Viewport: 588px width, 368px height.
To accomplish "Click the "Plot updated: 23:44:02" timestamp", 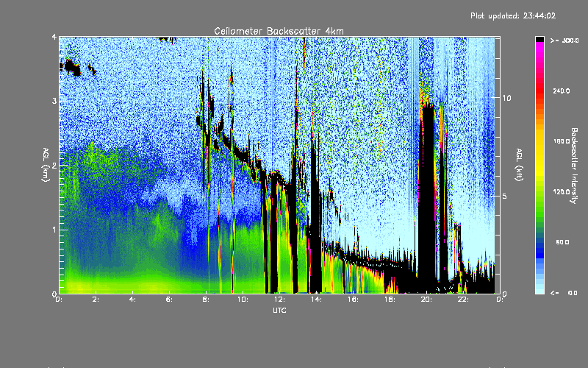I will 513,15.
